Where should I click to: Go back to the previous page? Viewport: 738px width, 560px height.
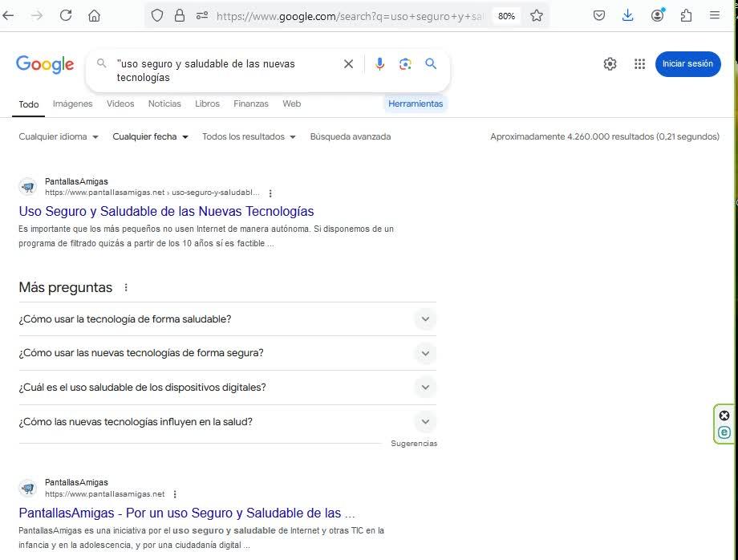coord(9,15)
